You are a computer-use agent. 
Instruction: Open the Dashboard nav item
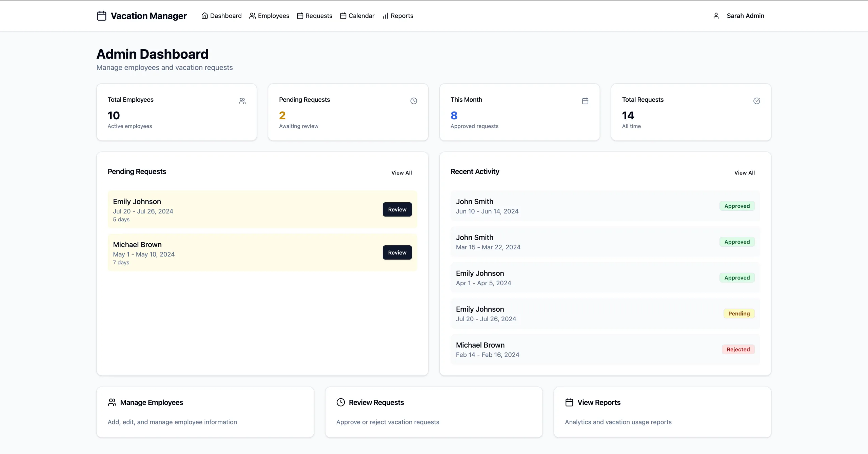[x=221, y=16]
